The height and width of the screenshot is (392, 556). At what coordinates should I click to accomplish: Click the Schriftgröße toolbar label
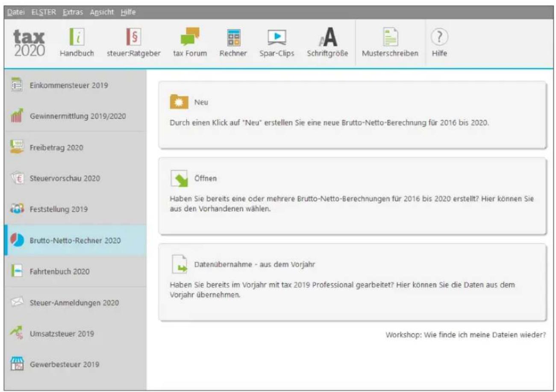pos(327,54)
